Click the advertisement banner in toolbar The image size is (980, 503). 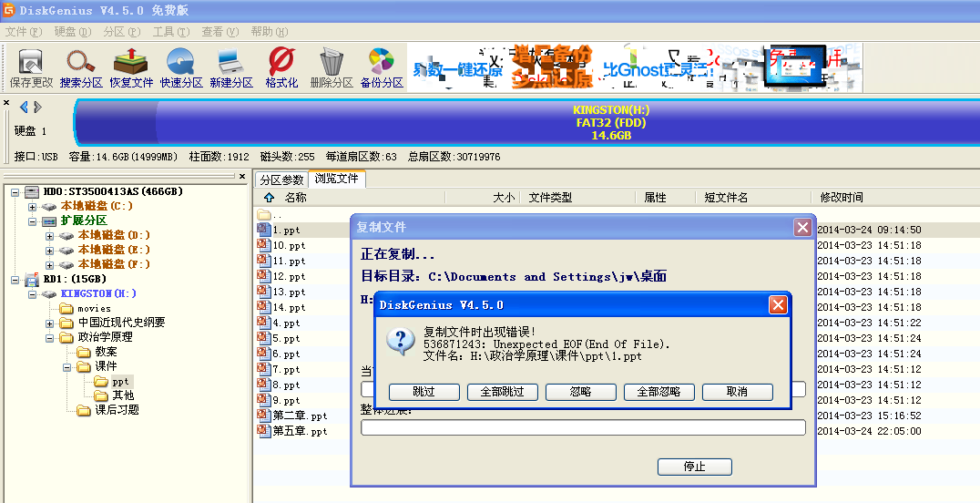click(x=635, y=67)
